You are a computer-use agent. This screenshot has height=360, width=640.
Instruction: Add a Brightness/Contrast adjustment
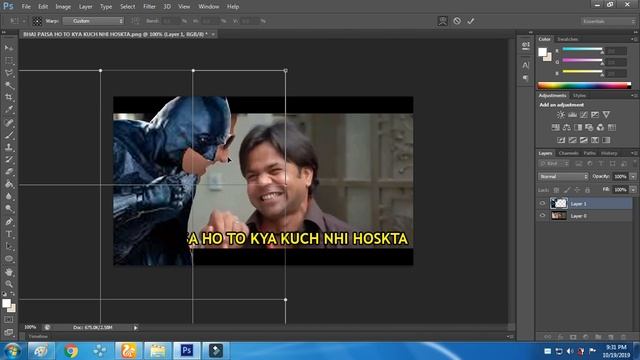[x=561, y=115]
